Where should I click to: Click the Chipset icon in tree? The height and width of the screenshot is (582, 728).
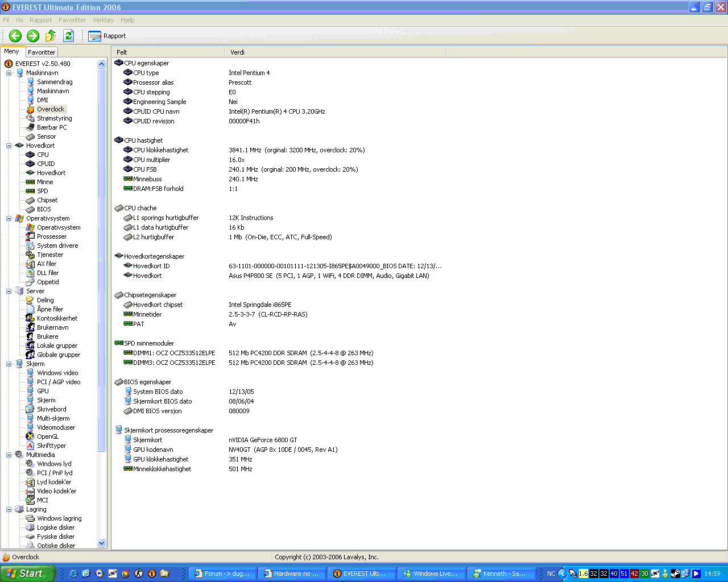click(x=30, y=200)
